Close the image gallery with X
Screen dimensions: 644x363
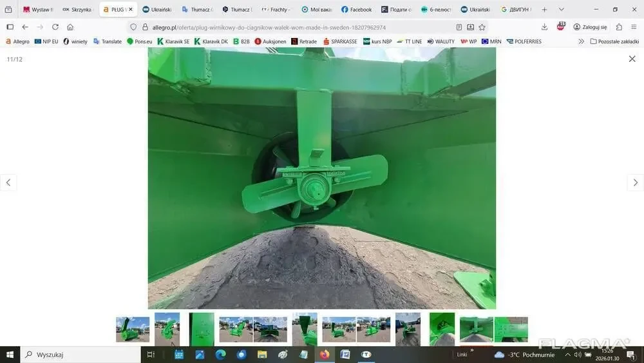632,59
